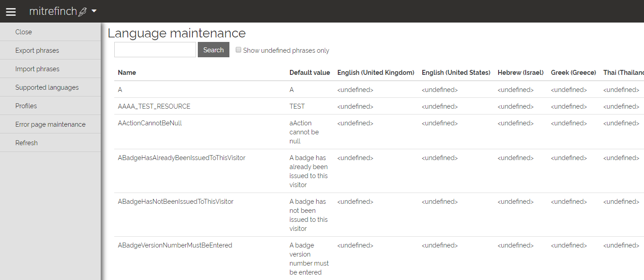The width and height of the screenshot is (644, 280).
Task: Open the hamburger menu icon
Action: 10,12
